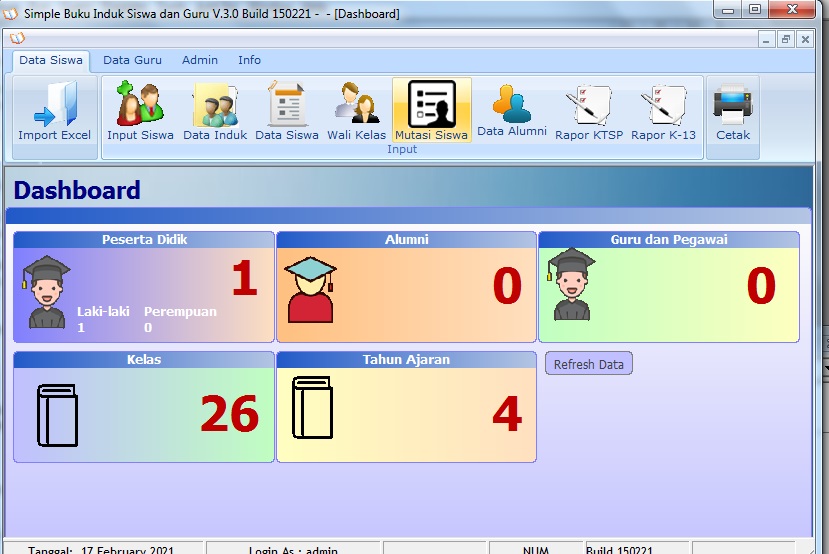The height and width of the screenshot is (554, 829).
Task: Click the Peserta Didik student graduate image
Action: tap(46, 291)
